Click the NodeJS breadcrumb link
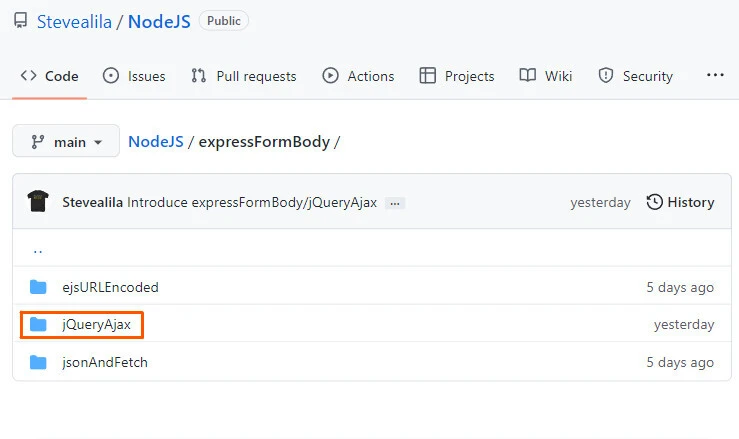The width and height of the screenshot is (739, 439). 156,142
